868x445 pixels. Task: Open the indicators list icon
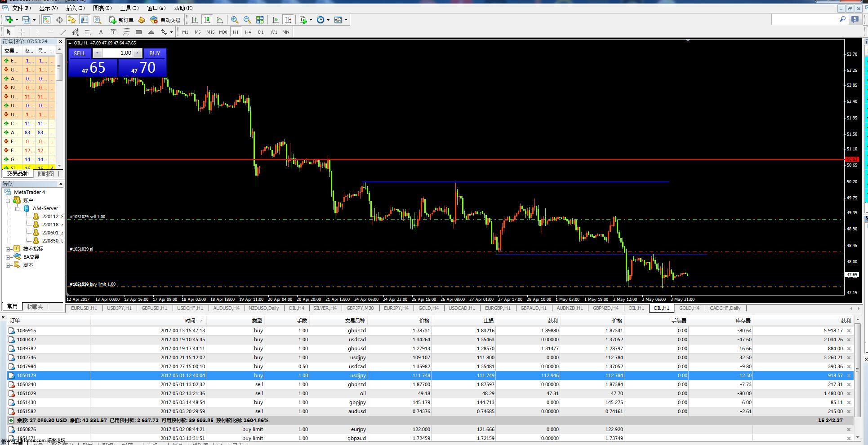click(304, 20)
